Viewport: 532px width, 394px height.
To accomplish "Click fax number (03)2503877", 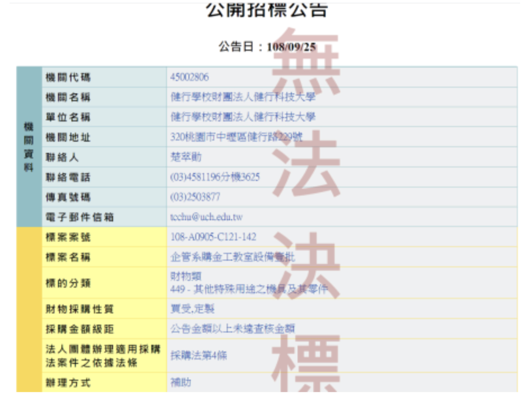I will coord(196,197).
